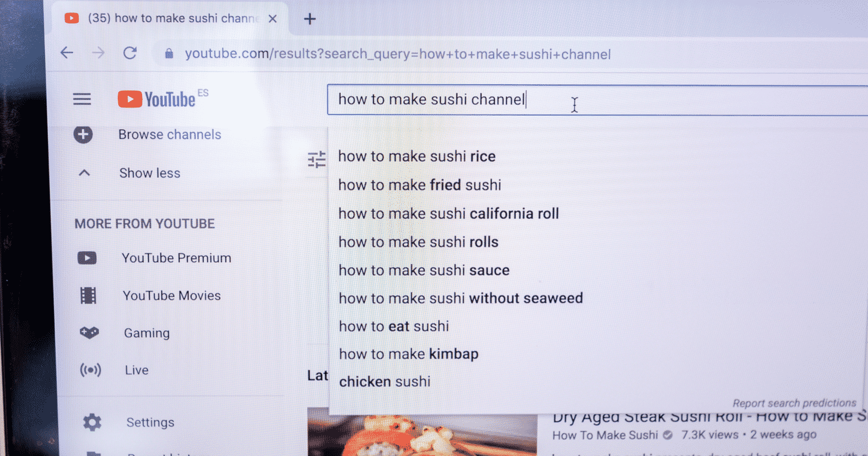The height and width of the screenshot is (456, 868).
Task: Select the YouTube search results tab
Action: pyautogui.click(x=171, y=18)
